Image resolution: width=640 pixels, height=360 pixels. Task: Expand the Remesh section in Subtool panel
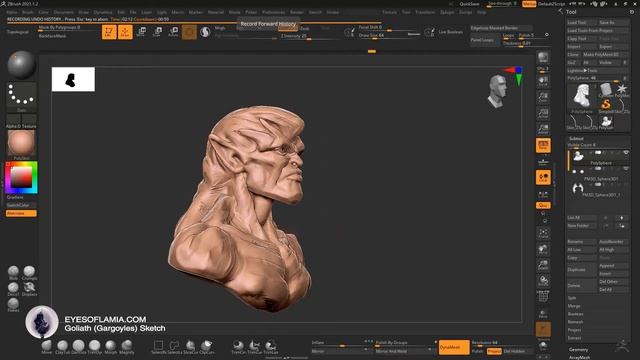[x=575, y=322]
